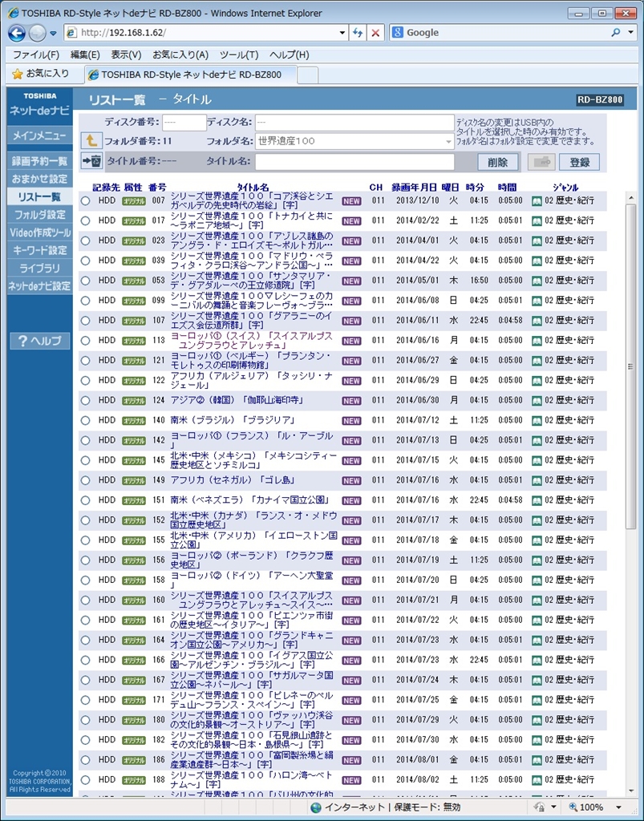Click the IE forward arrow button
This screenshot has width=644, height=821.
(37, 33)
